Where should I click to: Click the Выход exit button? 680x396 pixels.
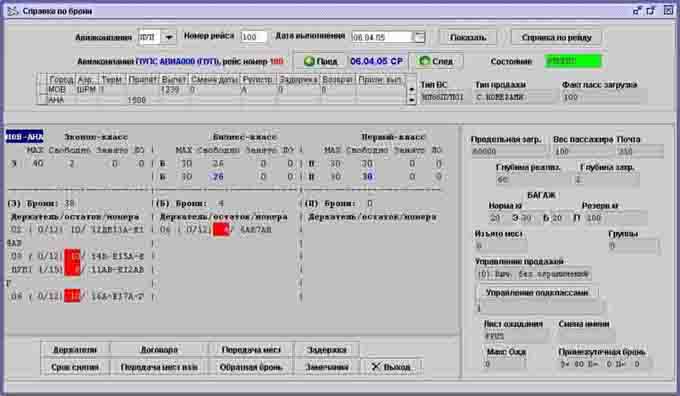[391, 367]
